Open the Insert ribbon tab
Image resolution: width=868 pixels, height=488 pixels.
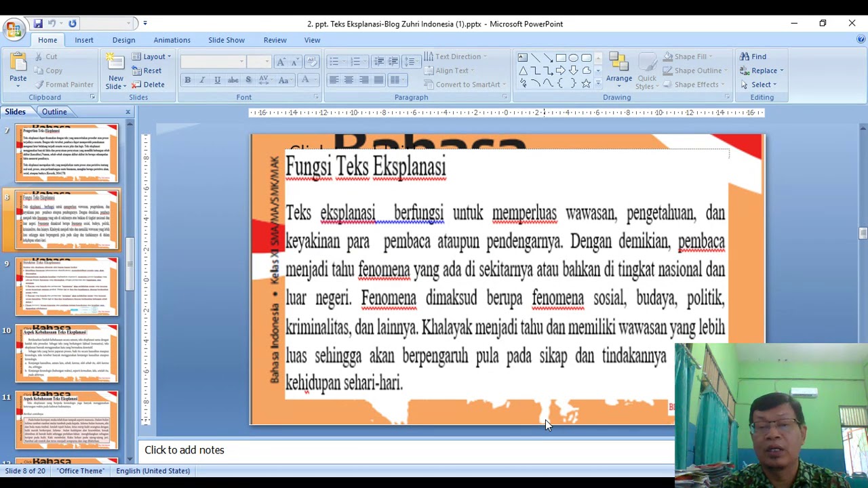pyautogui.click(x=84, y=40)
